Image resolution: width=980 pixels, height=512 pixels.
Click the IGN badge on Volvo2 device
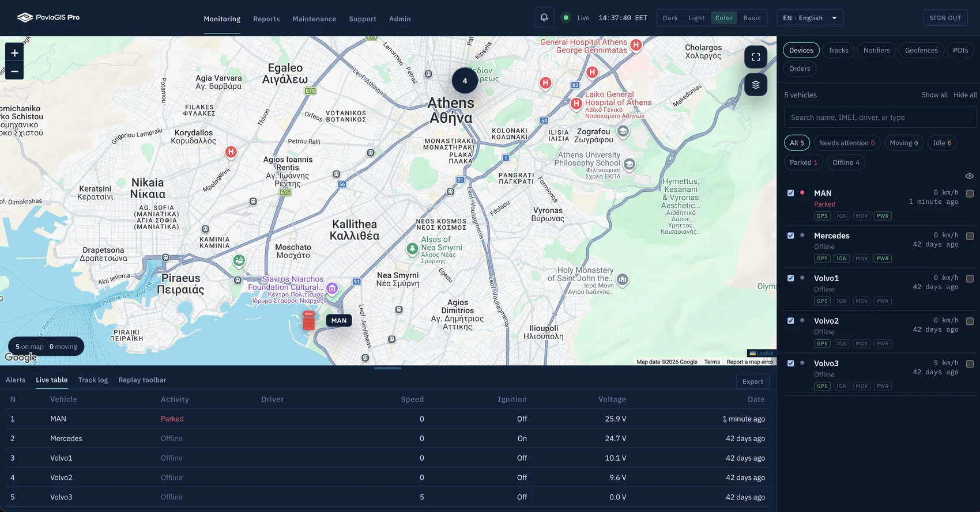click(842, 344)
